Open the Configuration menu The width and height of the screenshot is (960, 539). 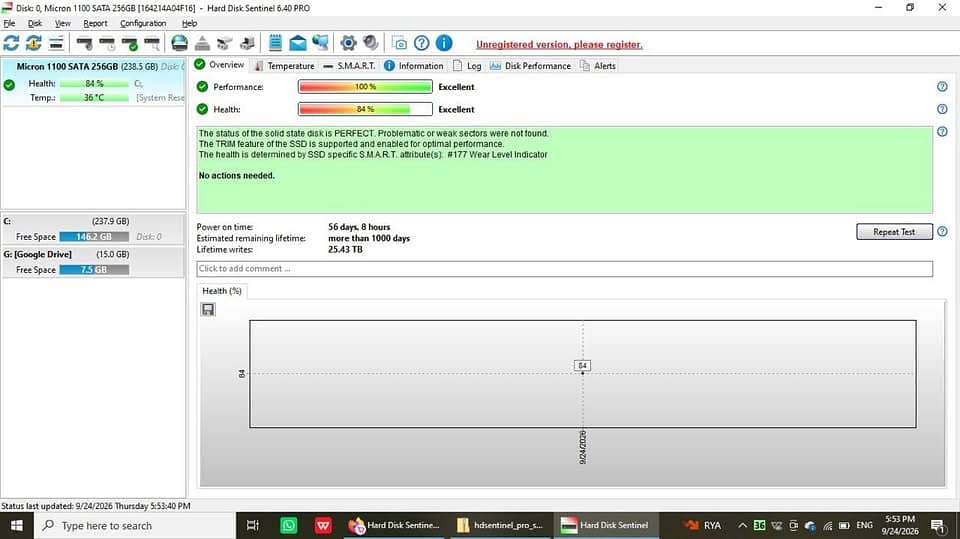point(143,23)
